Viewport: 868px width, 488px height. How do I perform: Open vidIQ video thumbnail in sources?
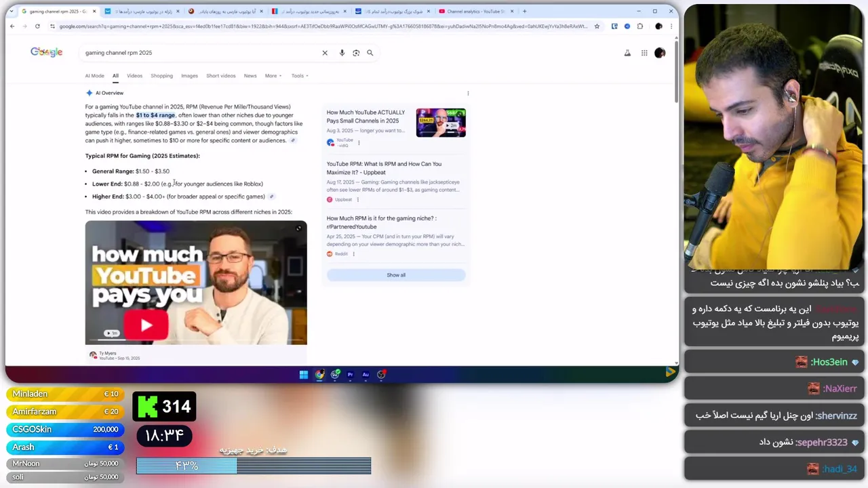[441, 123]
